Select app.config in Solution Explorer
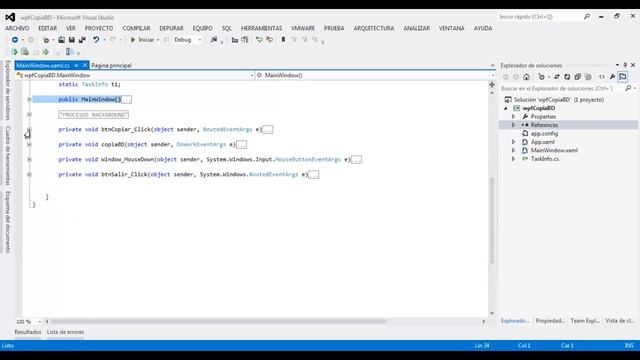The image size is (640, 360). point(544,133)
